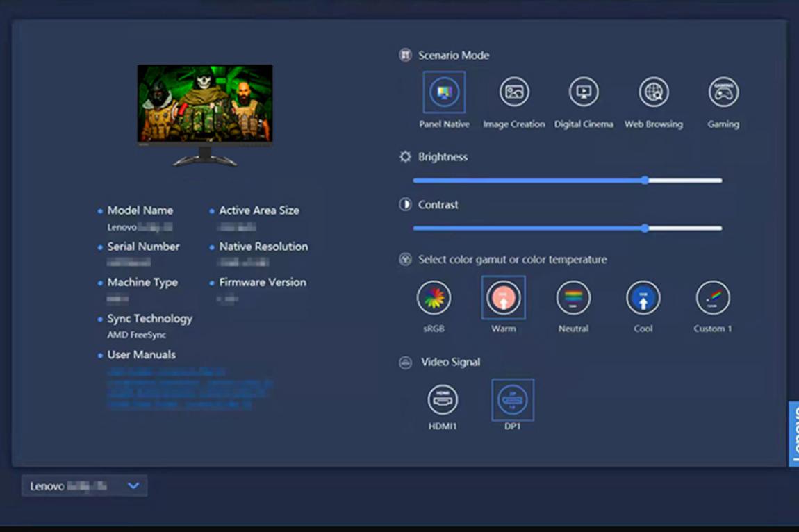Click the Lenovo logo side tab
Viewport: 799px width, 532px height.
[793, 435]
